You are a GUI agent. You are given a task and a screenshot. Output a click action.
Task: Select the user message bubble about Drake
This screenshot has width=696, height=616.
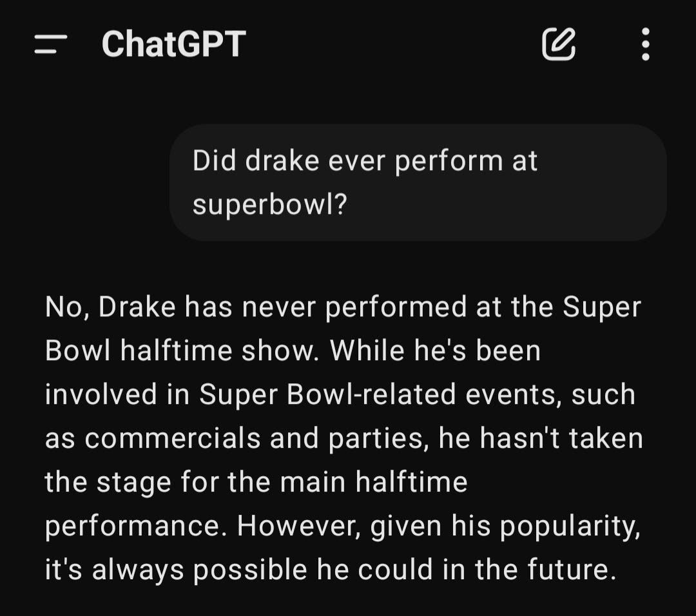pyautogui.click(x=418, y=182)
